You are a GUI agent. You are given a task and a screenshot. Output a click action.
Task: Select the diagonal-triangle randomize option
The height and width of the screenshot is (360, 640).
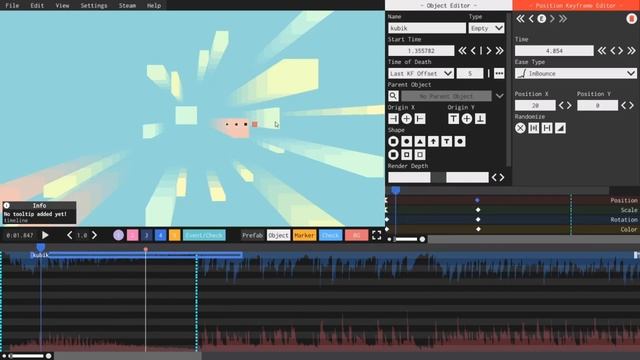click(560, 128)
